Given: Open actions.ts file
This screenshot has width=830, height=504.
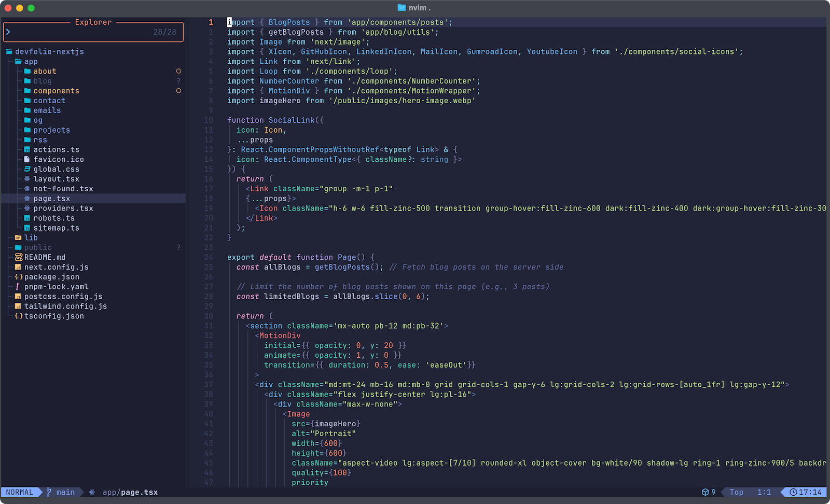Looking at the screenshot, I should click(x=57, y=150).
